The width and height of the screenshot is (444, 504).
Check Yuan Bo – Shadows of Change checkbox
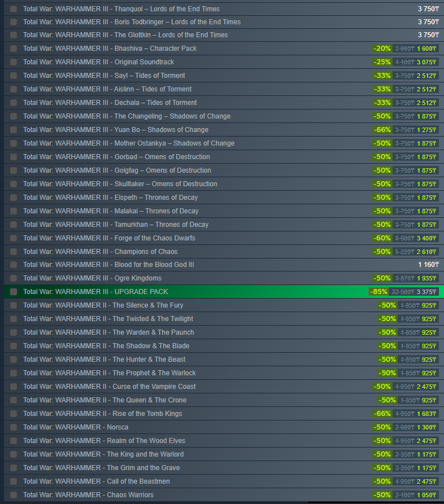pos(14,130)
